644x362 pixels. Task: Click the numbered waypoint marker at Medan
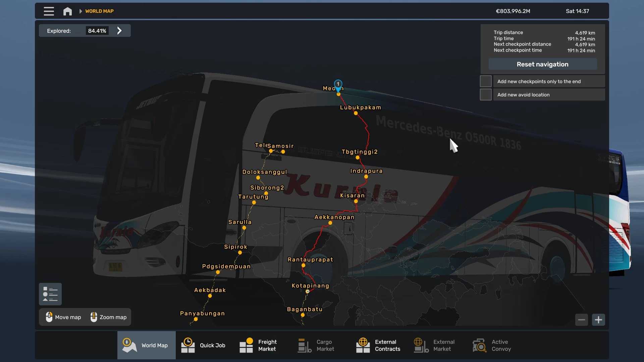(x=338, y=84)
